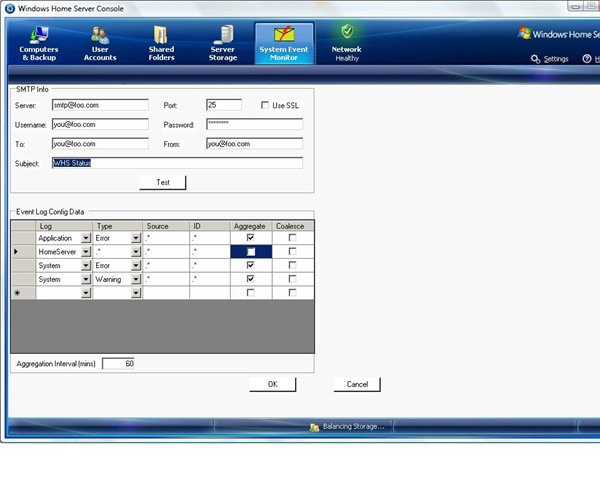This screenshot has height=480, width=600.
Task: Click the Test button
Action: [163, 183]
